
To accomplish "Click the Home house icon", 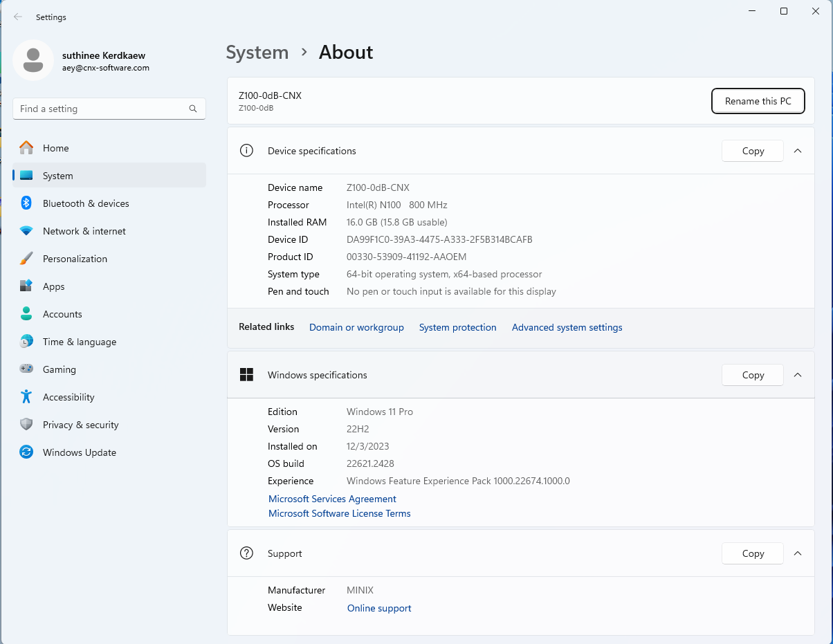I will (26, 148).
